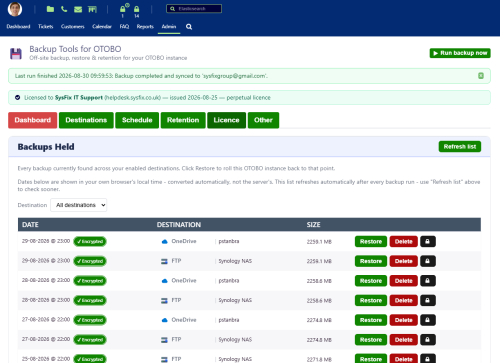Switch to the Destinations tab
Image resolution: width=500 pixels, height=363 pixels.
pos(86,120)
